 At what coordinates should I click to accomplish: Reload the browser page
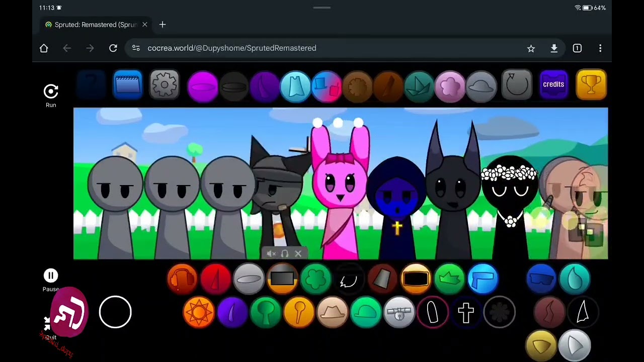coord(113,48)
